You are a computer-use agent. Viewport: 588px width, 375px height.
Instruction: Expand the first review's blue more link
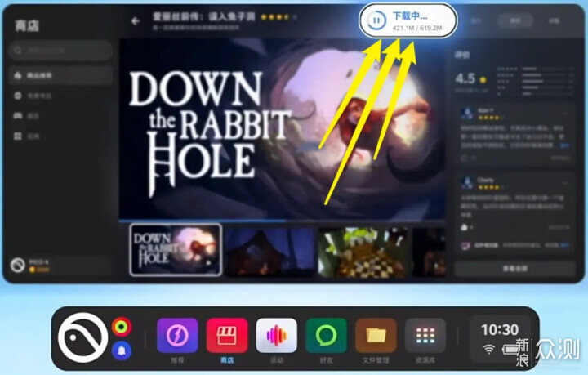tap(565, 145)
